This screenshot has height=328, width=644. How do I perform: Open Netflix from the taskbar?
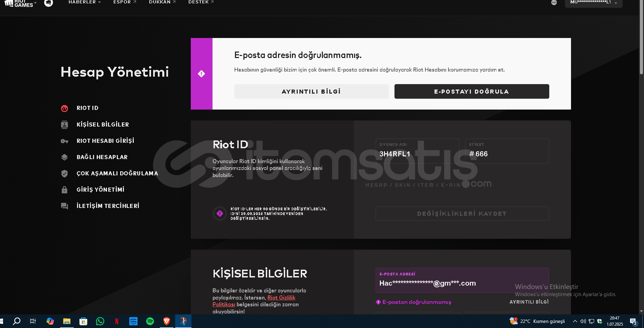117,321
